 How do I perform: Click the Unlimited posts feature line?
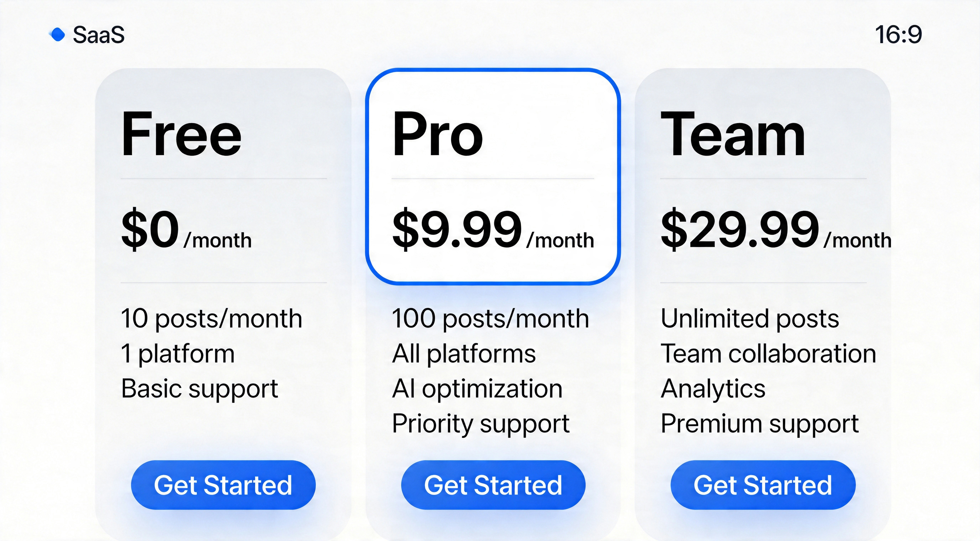pos(750,318)
